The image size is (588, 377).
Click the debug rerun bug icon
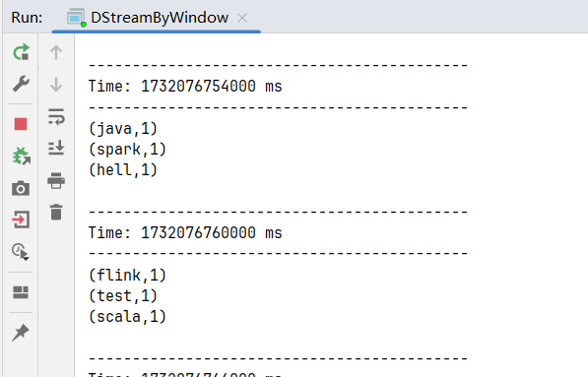click(x=22, y=157)
